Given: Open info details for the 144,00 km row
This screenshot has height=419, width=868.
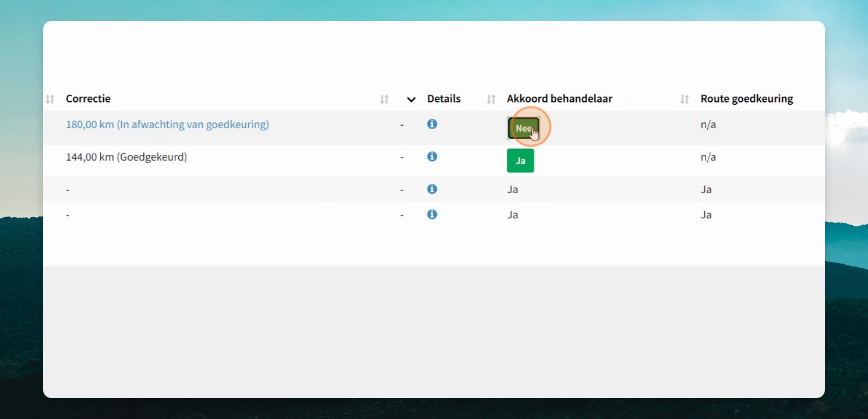Looking at the screenshot, I should point(432,157).
